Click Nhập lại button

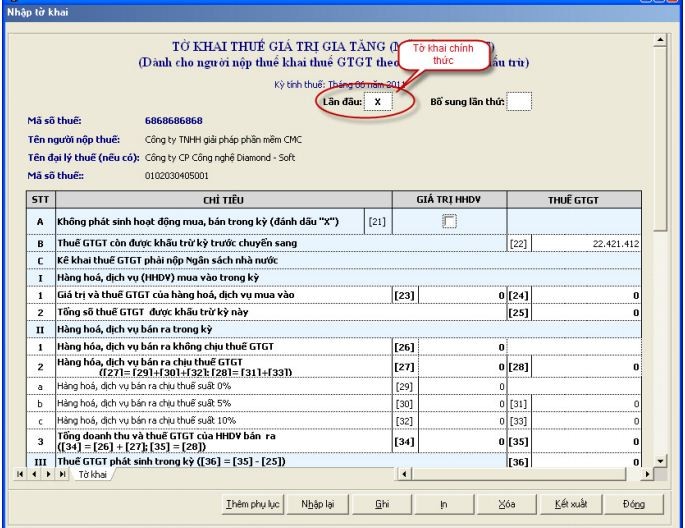[318, 504]
